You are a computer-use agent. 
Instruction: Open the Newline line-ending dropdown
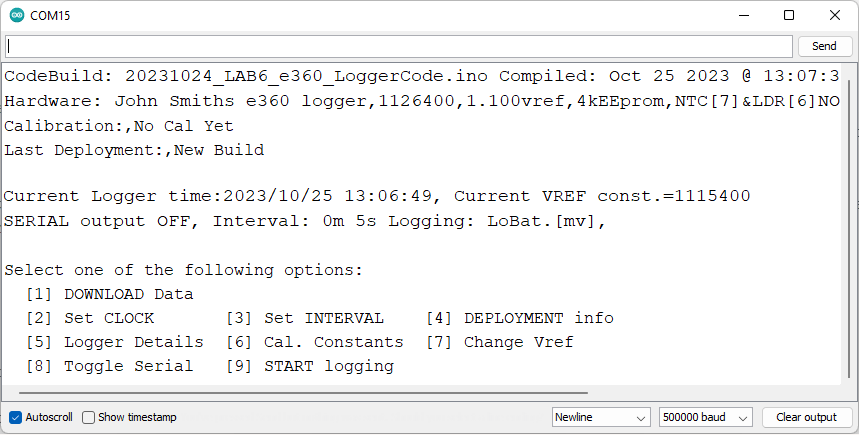click(x=601, y=417)
